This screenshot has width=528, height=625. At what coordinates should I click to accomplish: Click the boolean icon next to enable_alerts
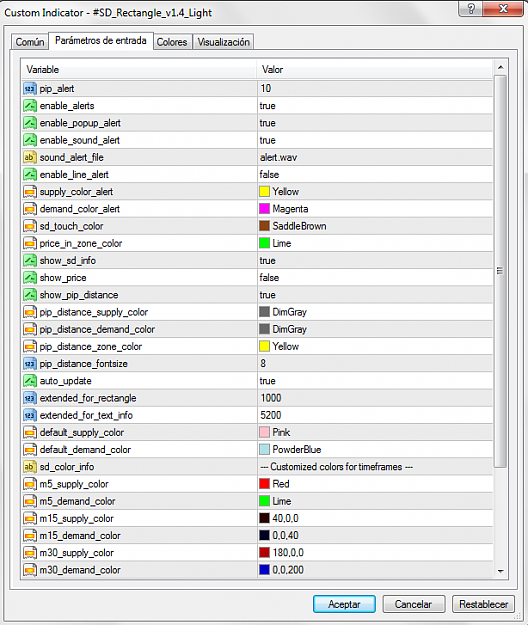pos(30,106)
